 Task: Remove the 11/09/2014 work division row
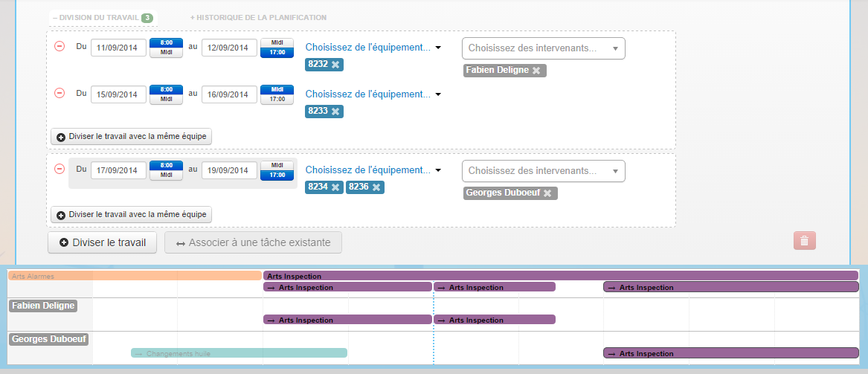point(60,46)
